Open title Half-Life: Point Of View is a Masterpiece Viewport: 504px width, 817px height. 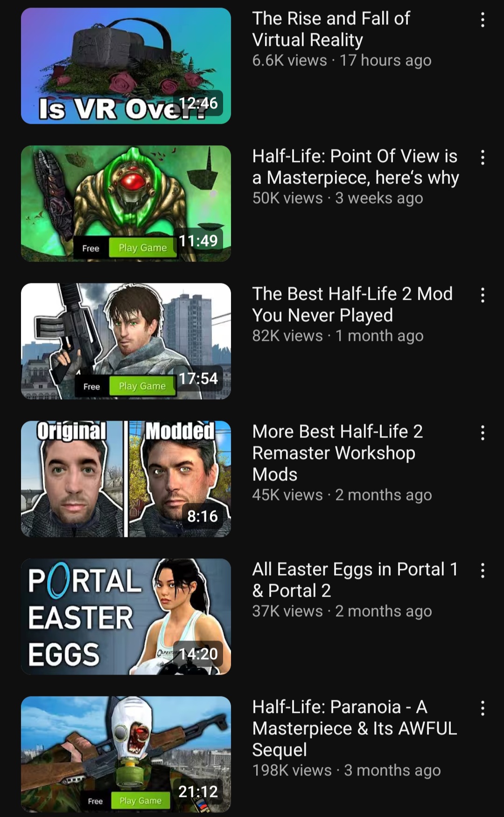(x=356, y=167)
